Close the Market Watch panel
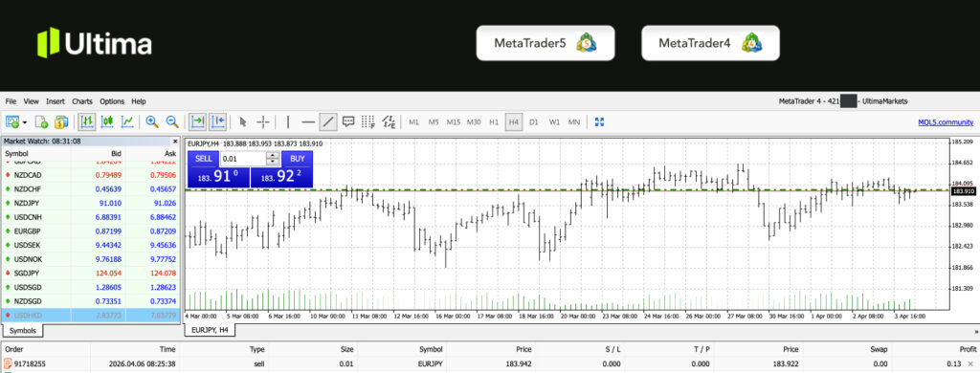This screenshot has width=980, height=373. point(174,142)
